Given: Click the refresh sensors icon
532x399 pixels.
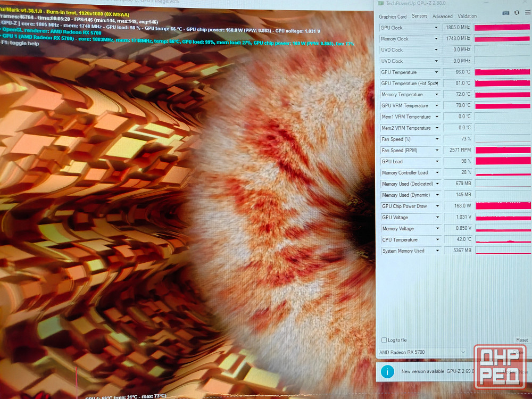Looking at the screenshot, I should [517, 12].
